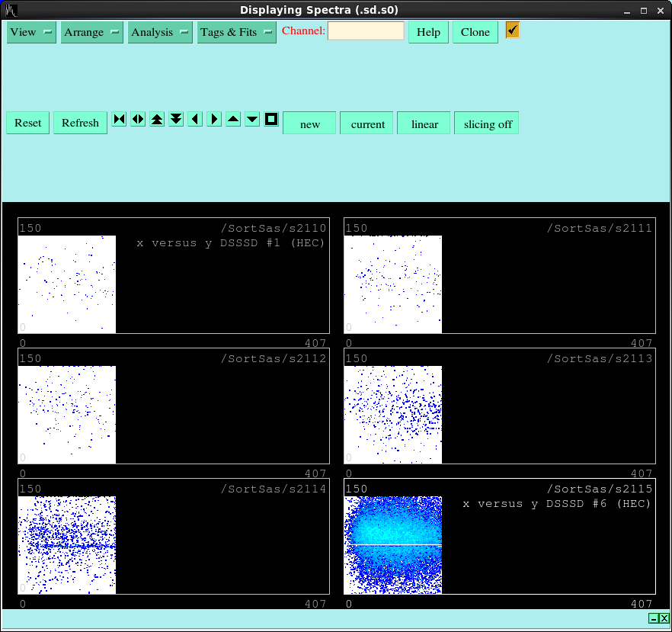Viewport: 672px width, 632px height.
Task: Click the horizontal diamond (outward triangles) icon
Action: coord(138,120)
